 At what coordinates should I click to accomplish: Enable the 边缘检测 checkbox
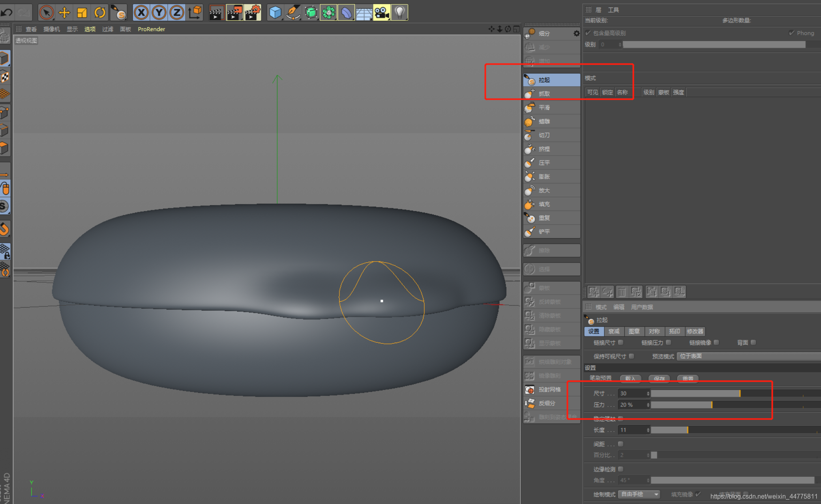621,469
